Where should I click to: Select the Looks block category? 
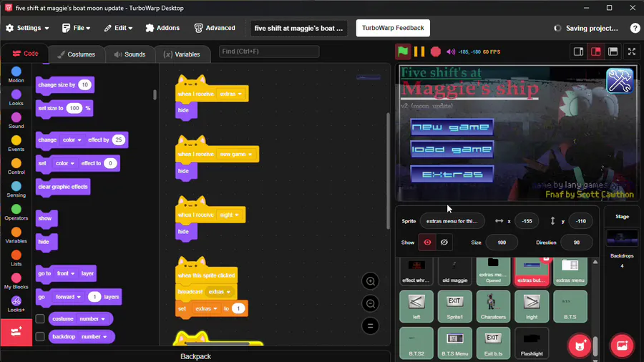point(16,98)
